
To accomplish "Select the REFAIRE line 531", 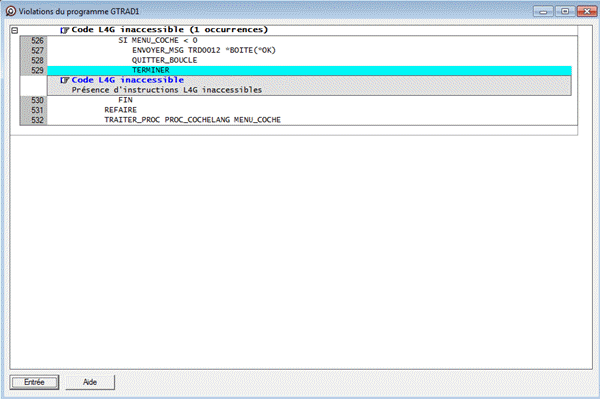I will pyautogui.click(x=121, y=110).
